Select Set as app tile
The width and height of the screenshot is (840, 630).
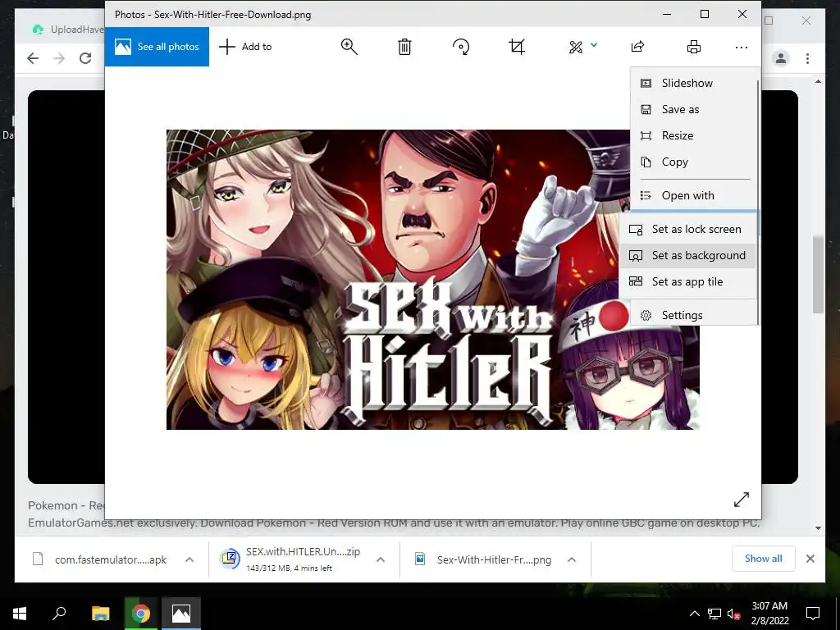(x=688, y=282)
